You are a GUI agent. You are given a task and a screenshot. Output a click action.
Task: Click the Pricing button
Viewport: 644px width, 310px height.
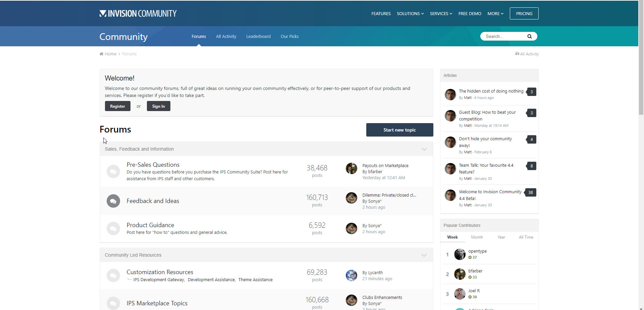point(524,13)
